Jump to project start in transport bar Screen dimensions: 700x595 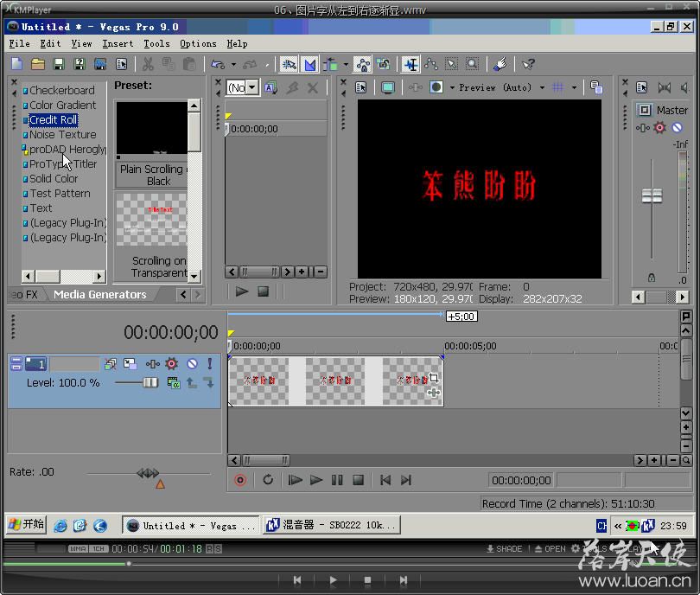tap(385, 480)
